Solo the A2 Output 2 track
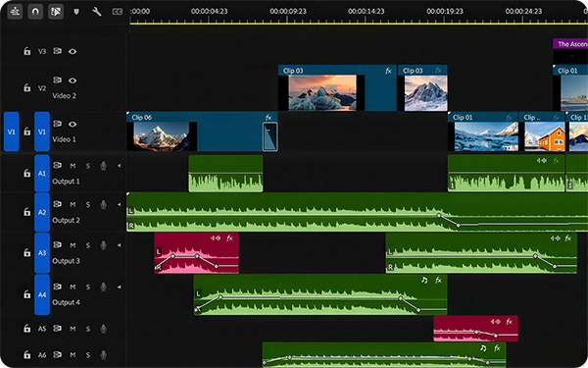 click(x=88, y=205)
